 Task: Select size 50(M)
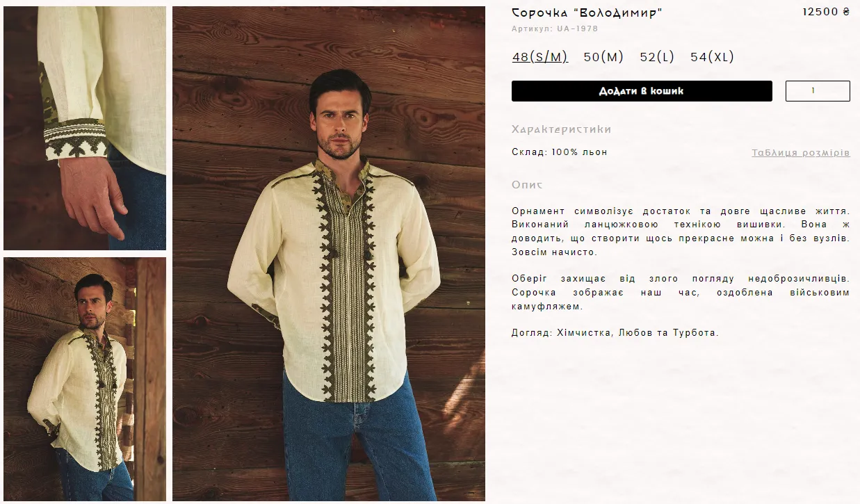coord(603,57)
